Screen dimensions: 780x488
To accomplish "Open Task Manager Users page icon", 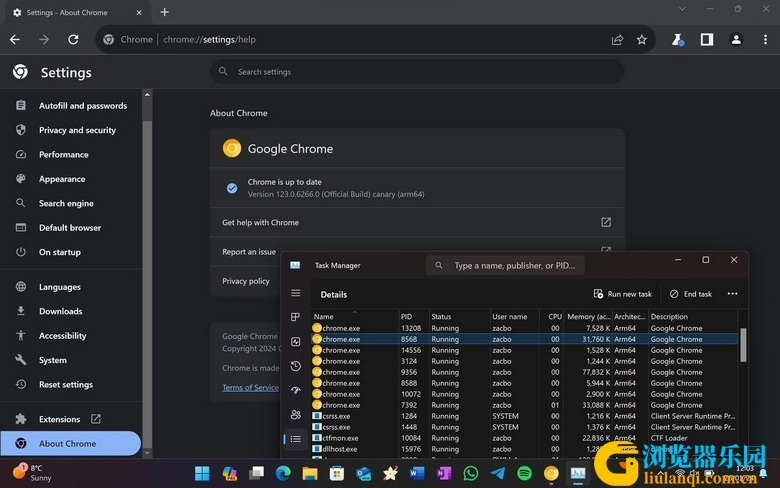I will (x=295, y=414).
